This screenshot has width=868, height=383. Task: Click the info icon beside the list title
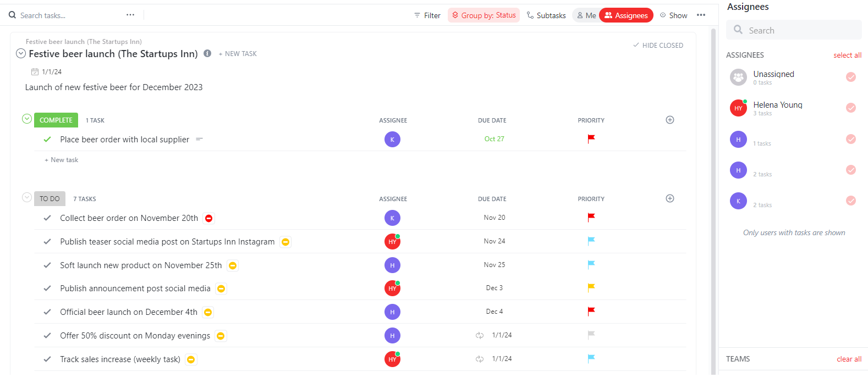click(x=207, y=53)
